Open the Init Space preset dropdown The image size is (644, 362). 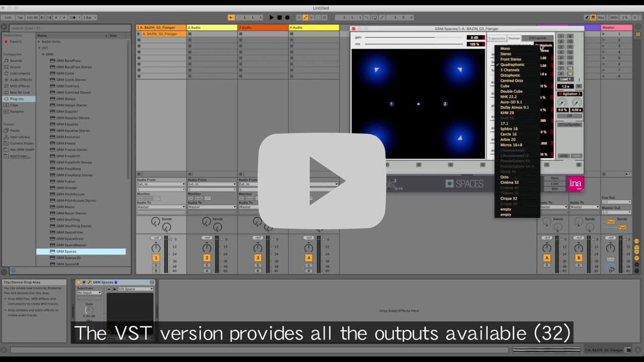click(x=135, y=289)
